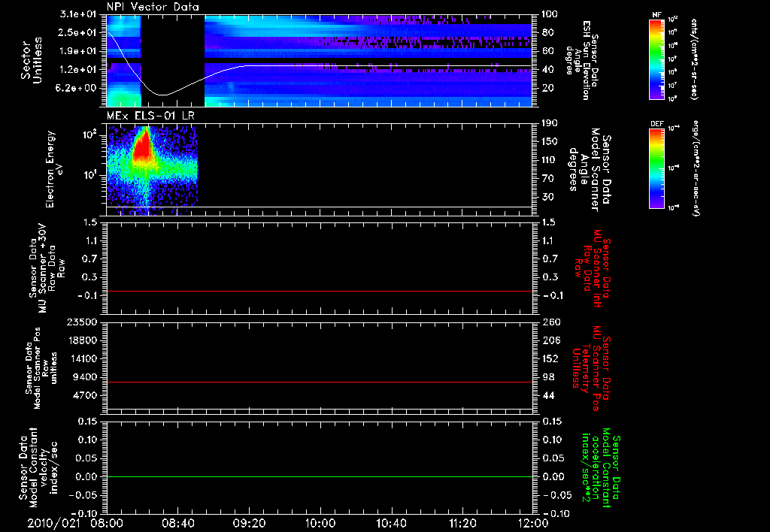Click the cnts/(cm**2-sr-sec) units label
This screenshot has height=532, width=770.
coord(694,59)
